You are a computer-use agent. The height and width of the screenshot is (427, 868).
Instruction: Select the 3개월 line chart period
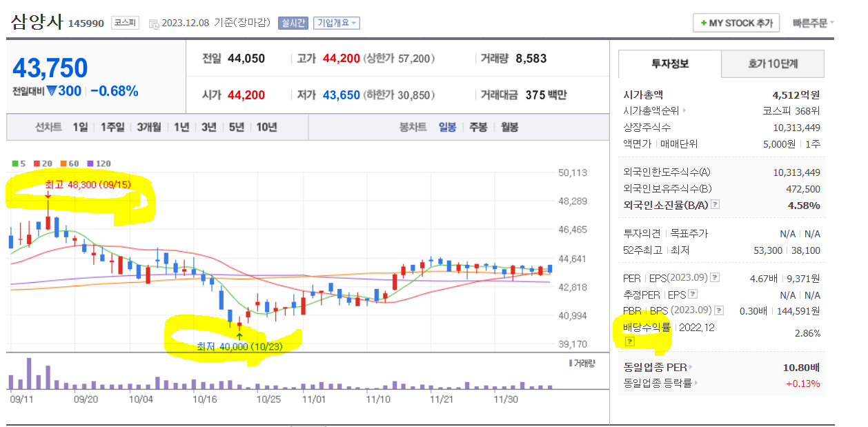coord(148,127)
